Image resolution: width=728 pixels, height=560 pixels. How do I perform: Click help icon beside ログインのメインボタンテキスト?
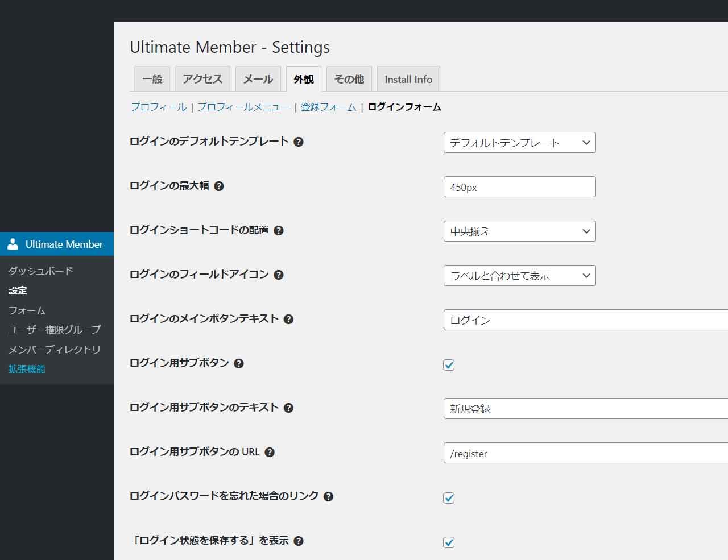coord(288,320)
